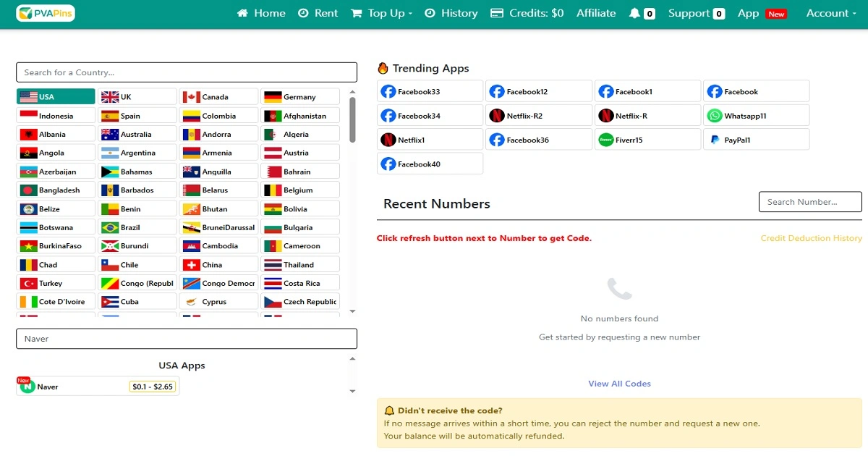
Task: Select the Fiverr15 app
Action: 648,139
